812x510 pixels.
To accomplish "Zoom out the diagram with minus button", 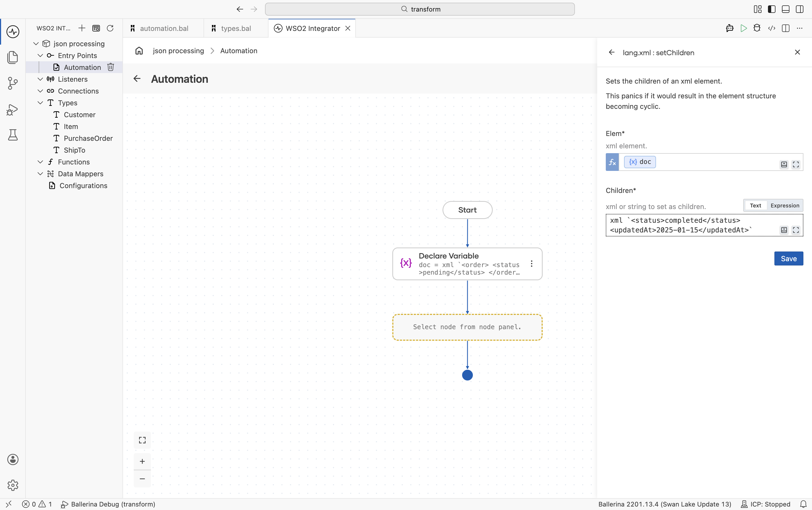I will (x=142, y=479).
